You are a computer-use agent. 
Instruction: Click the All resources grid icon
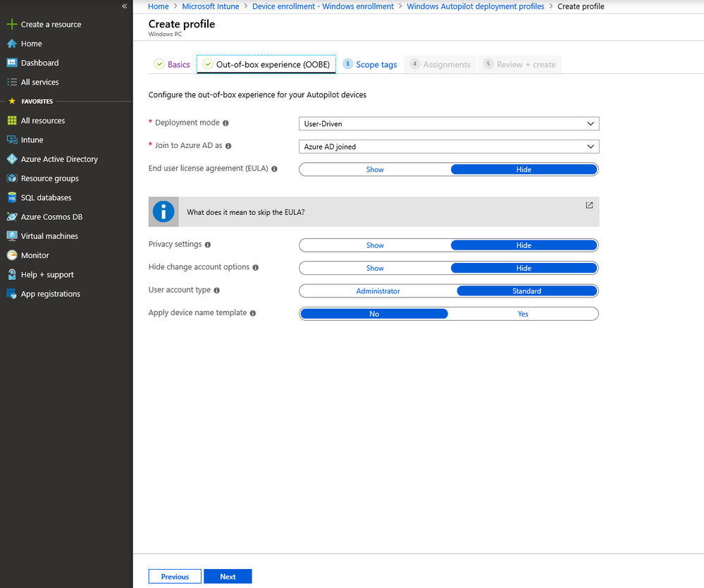(12, 121)
